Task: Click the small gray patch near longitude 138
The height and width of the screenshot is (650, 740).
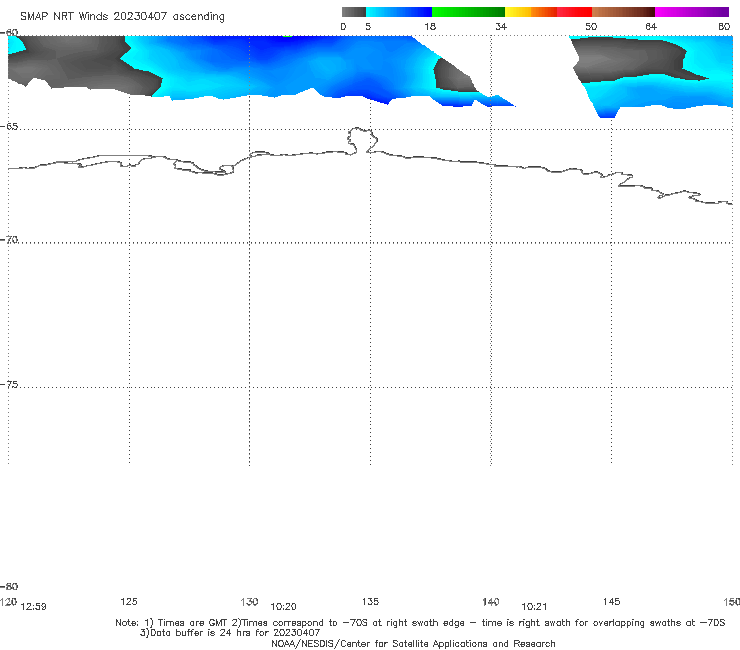Action: pos(452,77)
